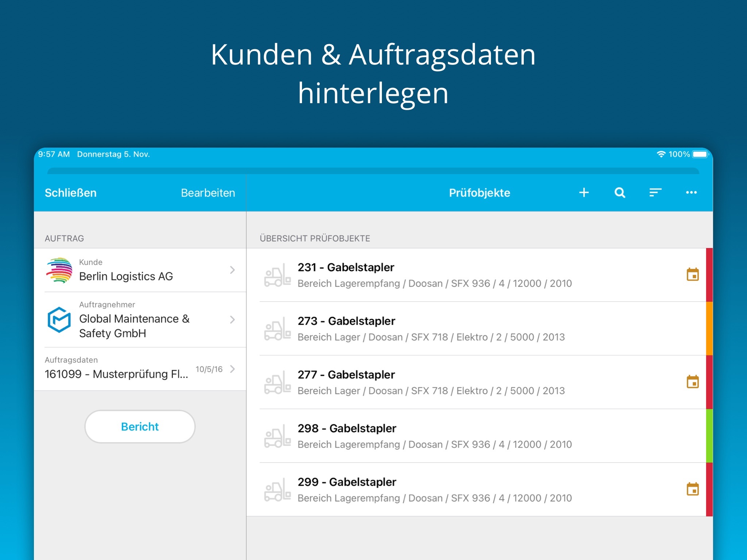747x560 pixels.
Task: Click calendar icon on 231 - Gabelstapler row
Action: tap(693, 275)
